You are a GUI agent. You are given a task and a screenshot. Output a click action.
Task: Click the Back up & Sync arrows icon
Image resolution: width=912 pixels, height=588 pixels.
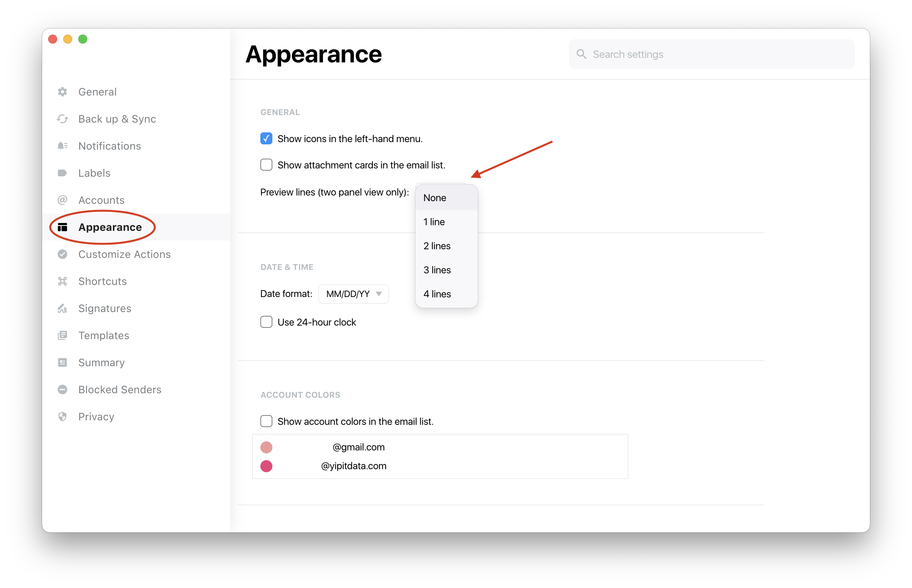pos(62,119)
